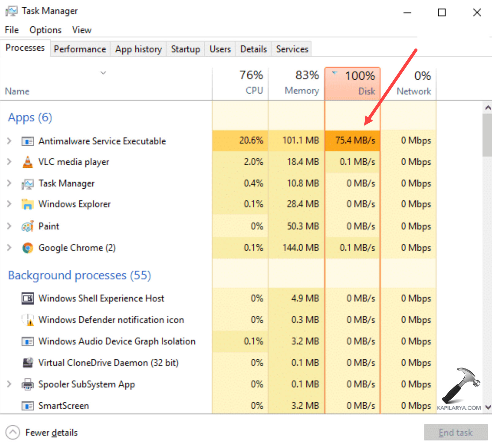
Task: Click the 18.4 MB VLC memory value
Action: pos(303,162)
